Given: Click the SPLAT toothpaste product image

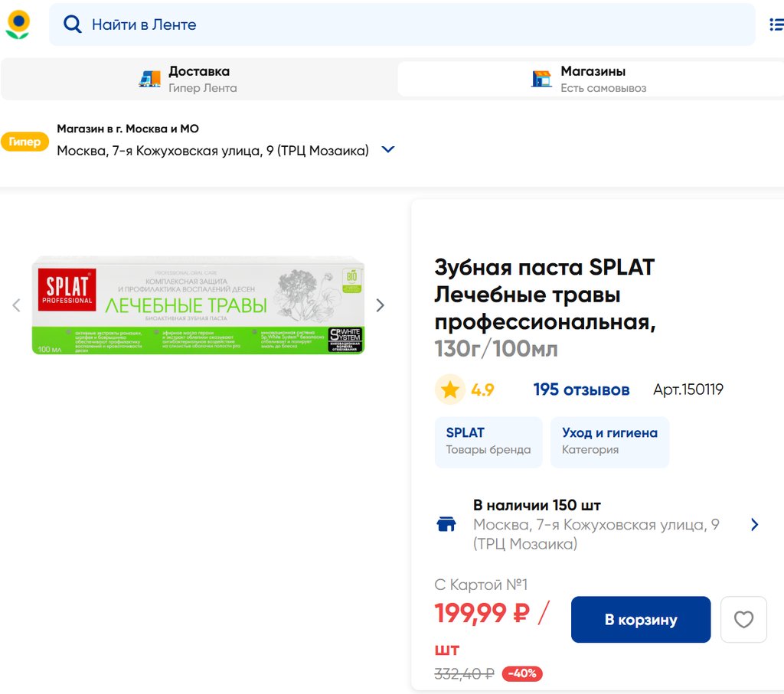Looking at the screenshot, I should click(198, 306).
